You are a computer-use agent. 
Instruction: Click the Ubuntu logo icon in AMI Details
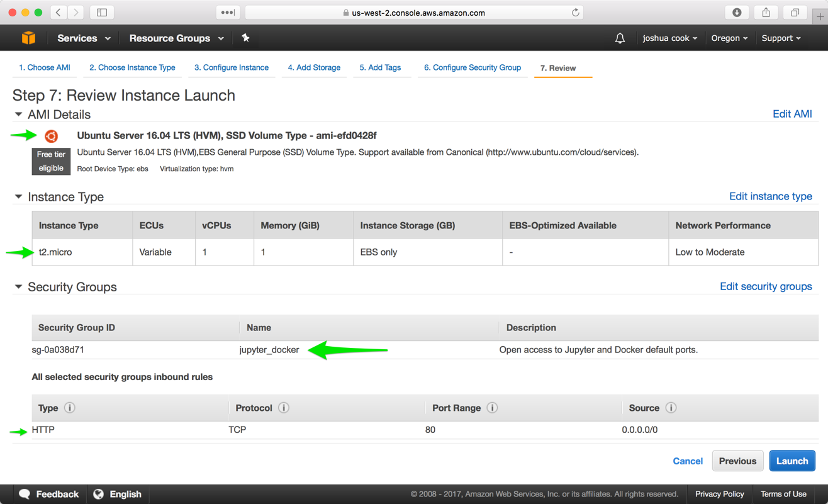(x=52, y=135)
